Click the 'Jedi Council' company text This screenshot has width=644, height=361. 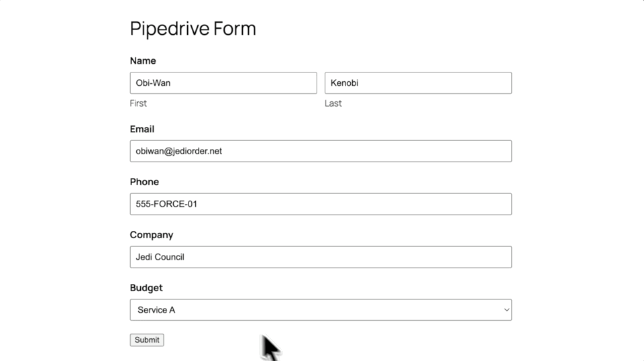pos(160,257)
